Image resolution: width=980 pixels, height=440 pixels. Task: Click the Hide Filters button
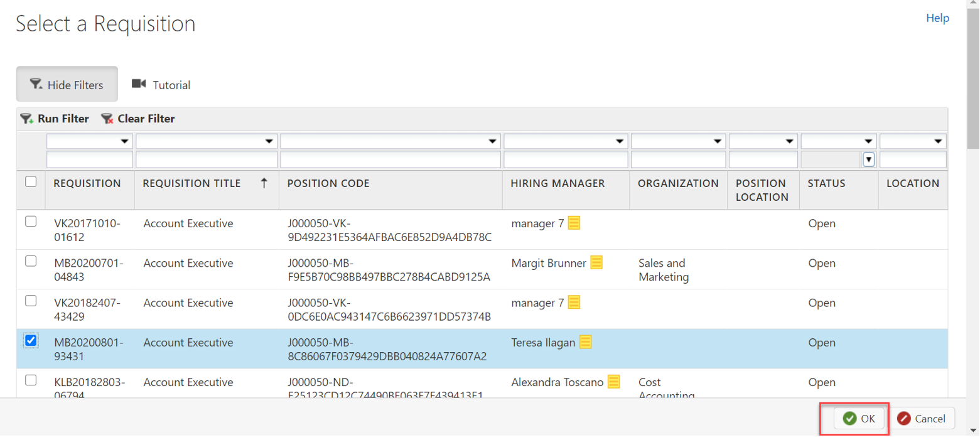pos(67,84)
